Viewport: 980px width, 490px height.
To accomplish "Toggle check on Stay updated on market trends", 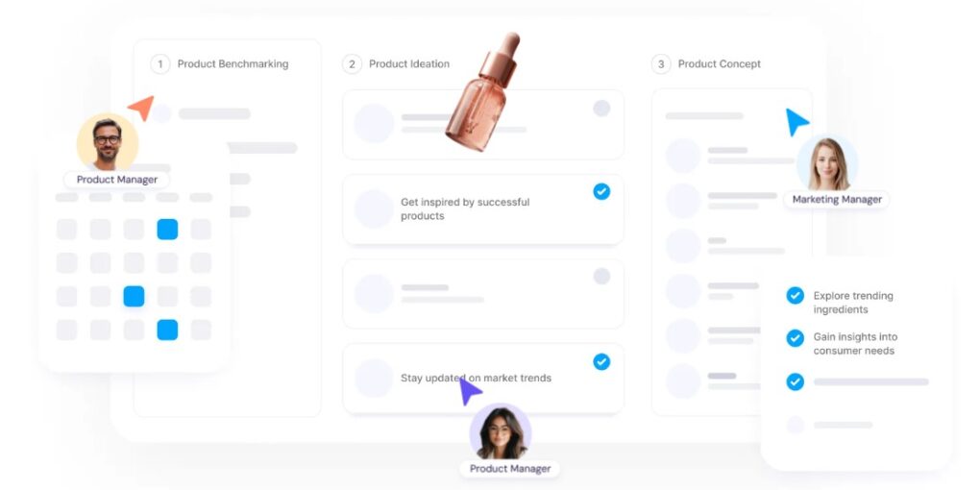I will pyautogui.click(x=601, y=361).
